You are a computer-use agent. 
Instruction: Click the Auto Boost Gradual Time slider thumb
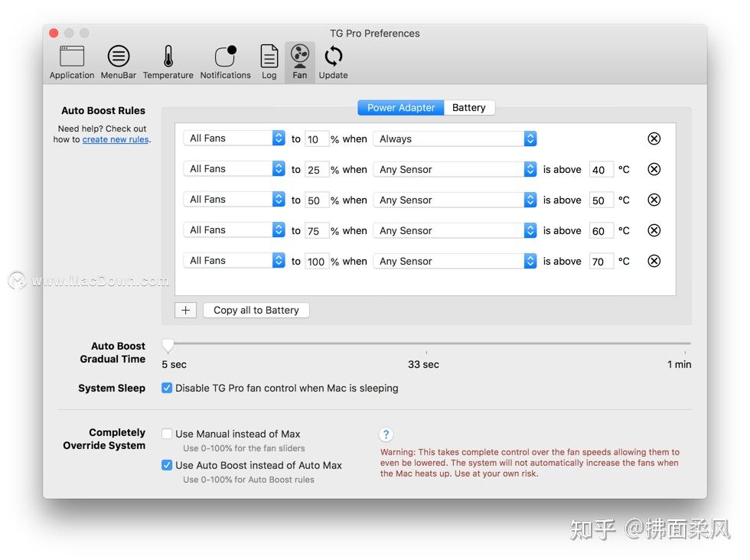(168, 345)
